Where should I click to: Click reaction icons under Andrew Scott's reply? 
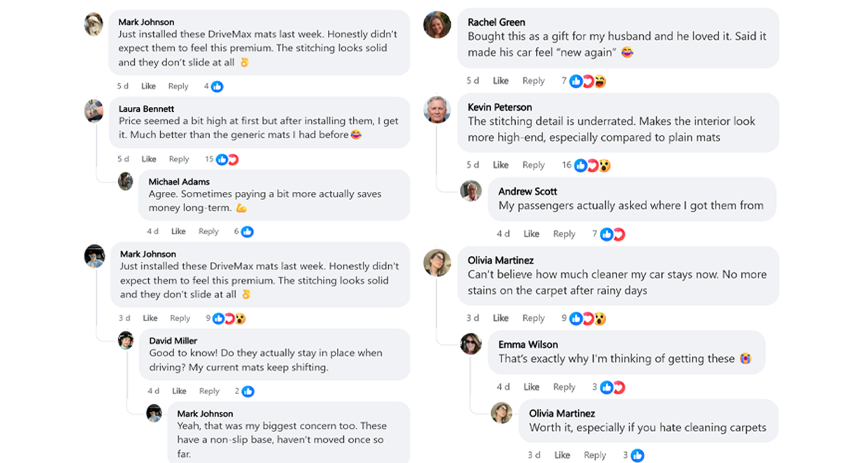pyautogui.click(x=612, y=234)
